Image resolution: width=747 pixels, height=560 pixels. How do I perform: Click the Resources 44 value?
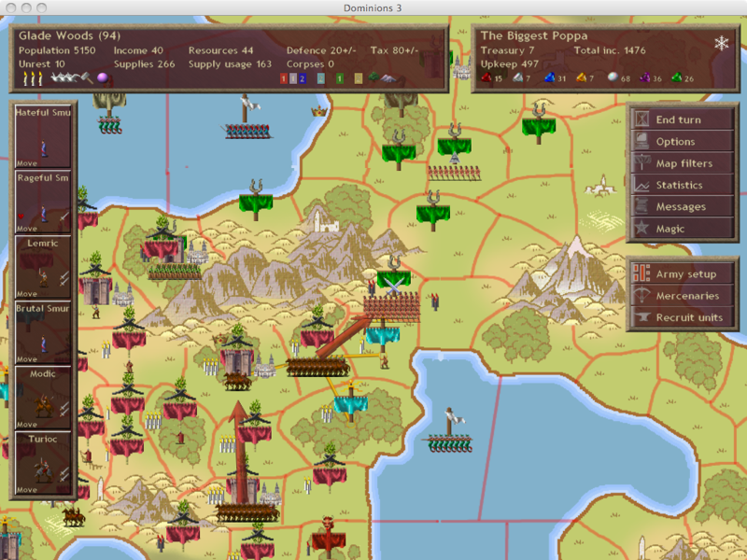pyautogui.click(x=220, y=50)
